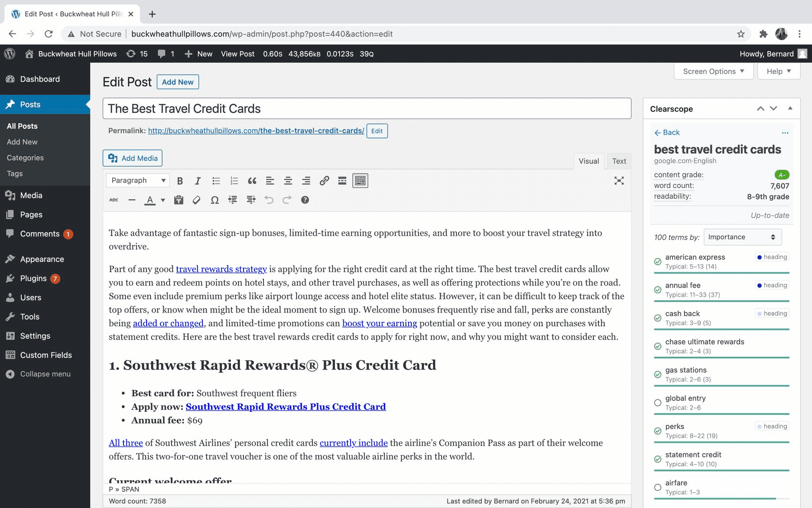Open keyboard shortcuts help
812x508 pixels.
[x=305, y=200]
